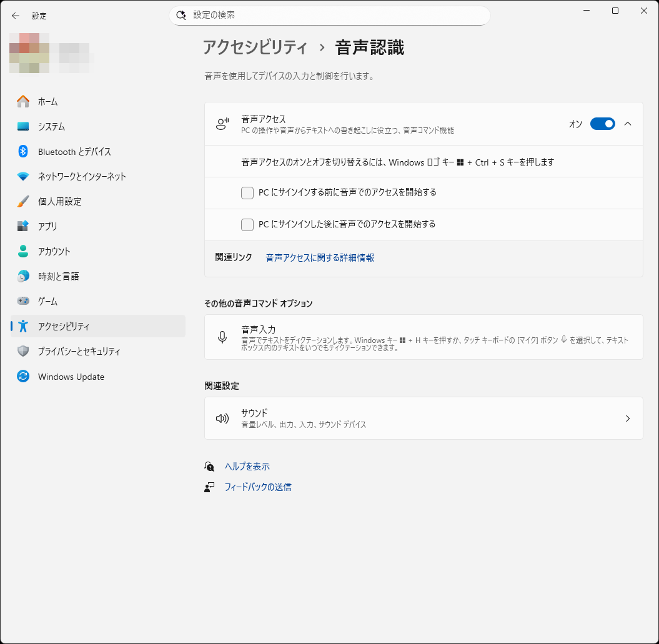Open the サウンド related settings page

[424, 418]
